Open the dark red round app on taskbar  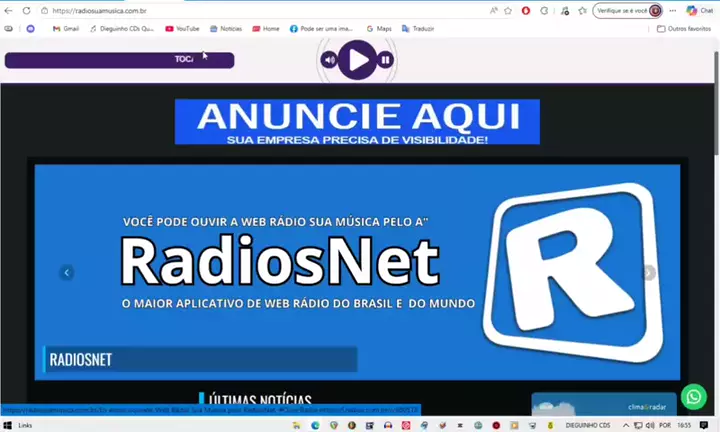tap(496, 425)
